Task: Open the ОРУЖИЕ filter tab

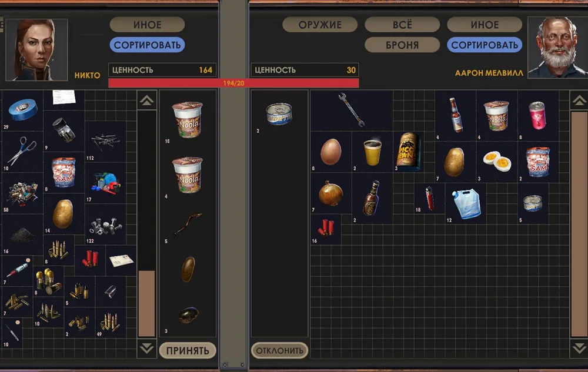Action: click(320, 25)
